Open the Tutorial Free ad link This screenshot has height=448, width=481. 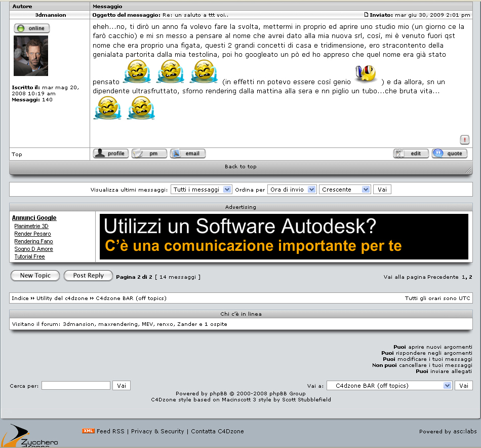pos(29,257)
